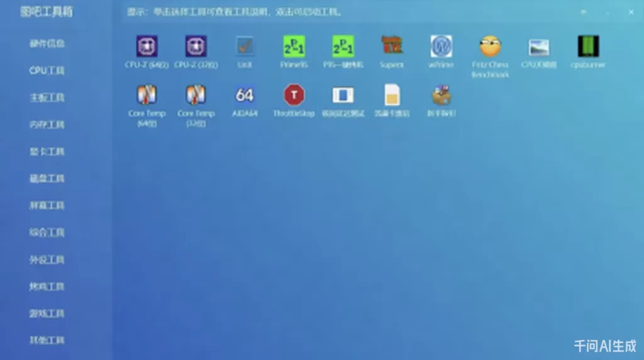Screen dimensions: 644x360
Task: Go to the 内存工具 category
Action: [x=47, y=125]
